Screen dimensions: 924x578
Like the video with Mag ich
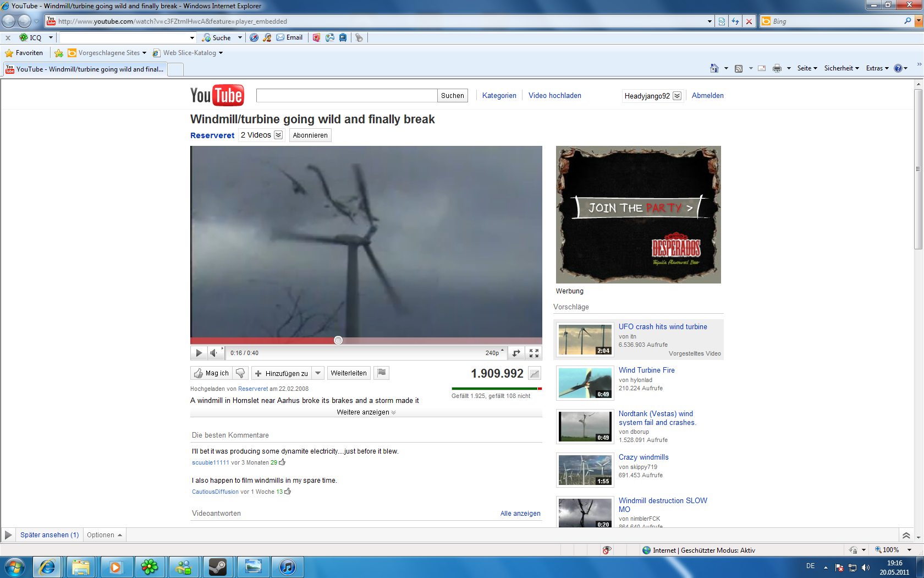(212, 373)
